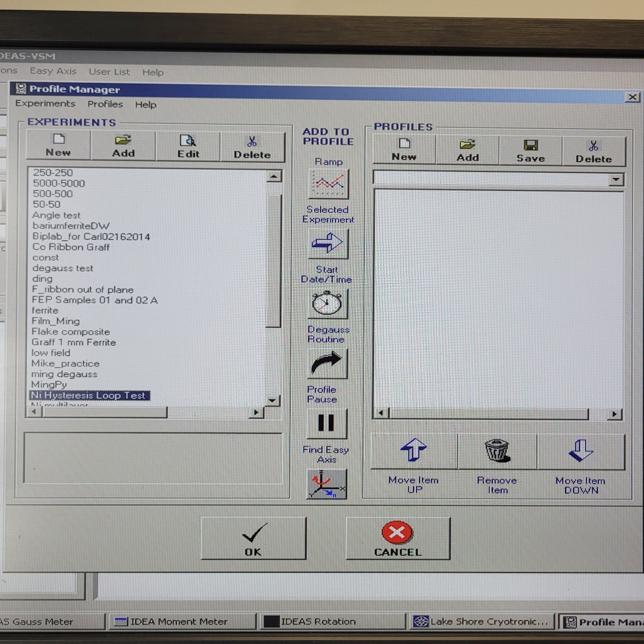Viewport: 644px width, 644px height.
Task: Click the Move Item UP arrow
Action: click(414, 451)
